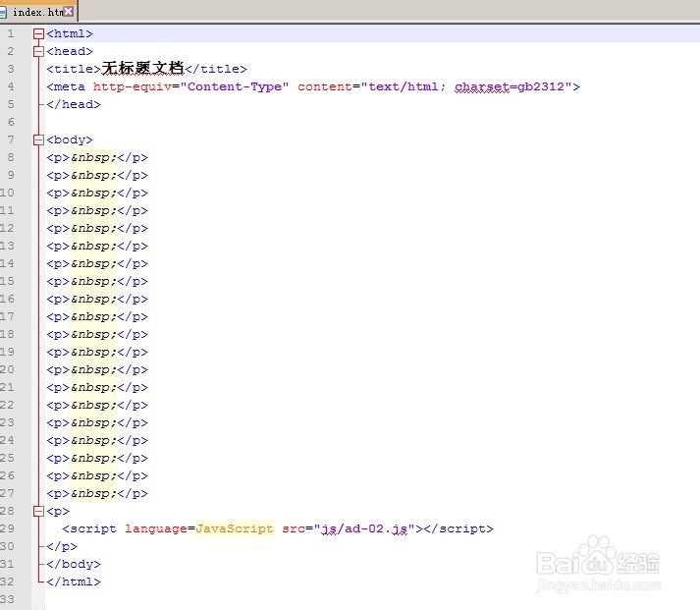Click the "Content-Type" value

click(235, 86)
